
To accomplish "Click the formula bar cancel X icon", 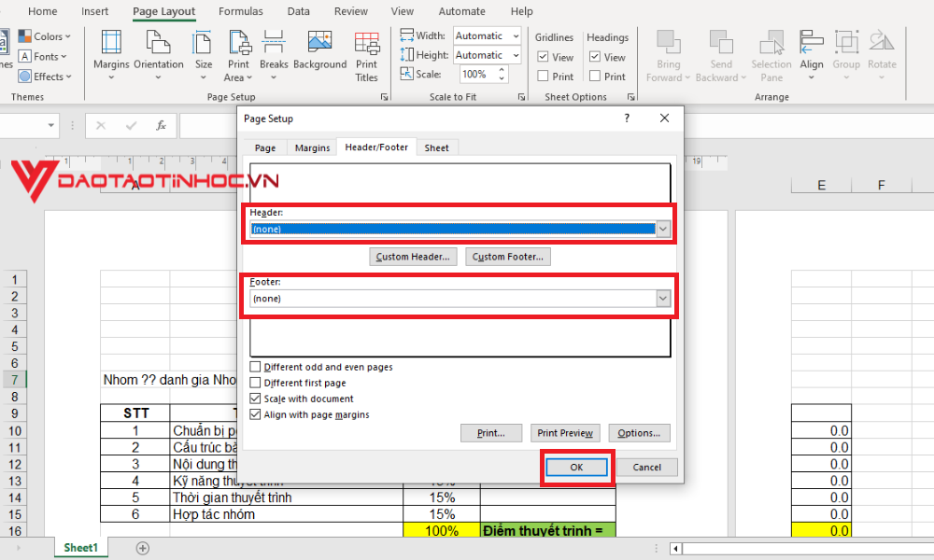I will pyautogui.click(x=101, y=126).
